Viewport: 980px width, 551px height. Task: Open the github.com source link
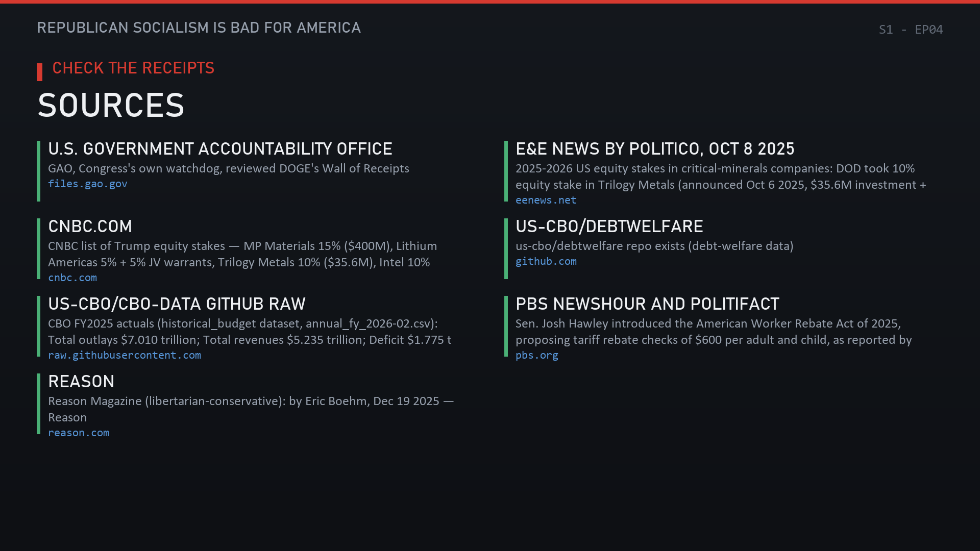pos(546,262)
